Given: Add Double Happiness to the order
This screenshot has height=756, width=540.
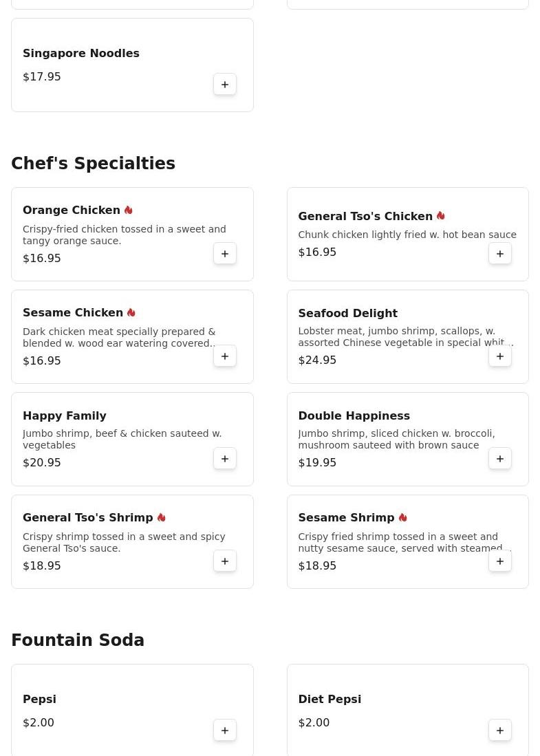Looking at the screenshot, I should (500, 459).
